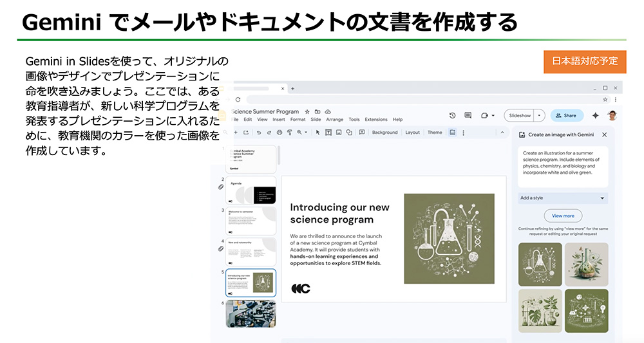The width and height of the screenshot is (644, 343).
Task: Star the Science Summer Program document
Action: [307, 111]
